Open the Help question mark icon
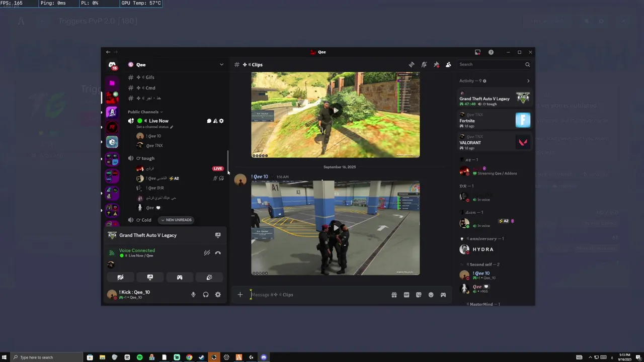The width and height of the screenshot is (644, 362). point(491,52)
